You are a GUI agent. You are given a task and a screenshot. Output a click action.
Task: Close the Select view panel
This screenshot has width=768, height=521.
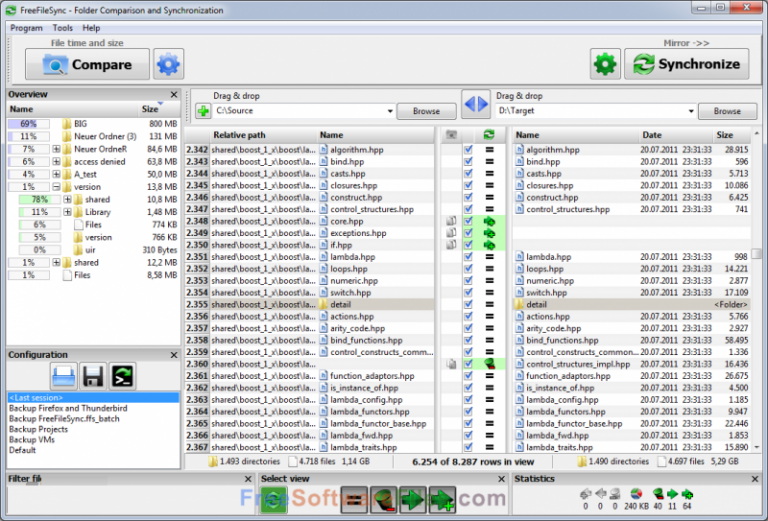coord(501,479)
